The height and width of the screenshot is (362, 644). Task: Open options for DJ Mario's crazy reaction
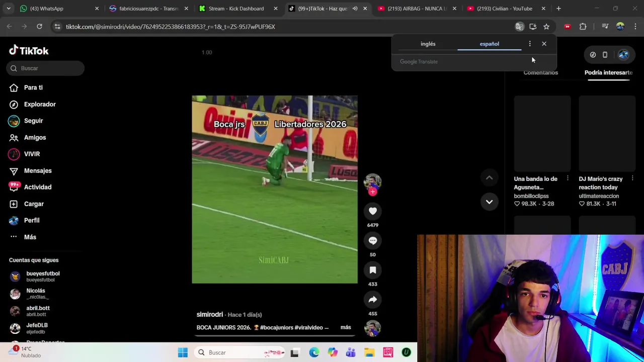point(632,178)
